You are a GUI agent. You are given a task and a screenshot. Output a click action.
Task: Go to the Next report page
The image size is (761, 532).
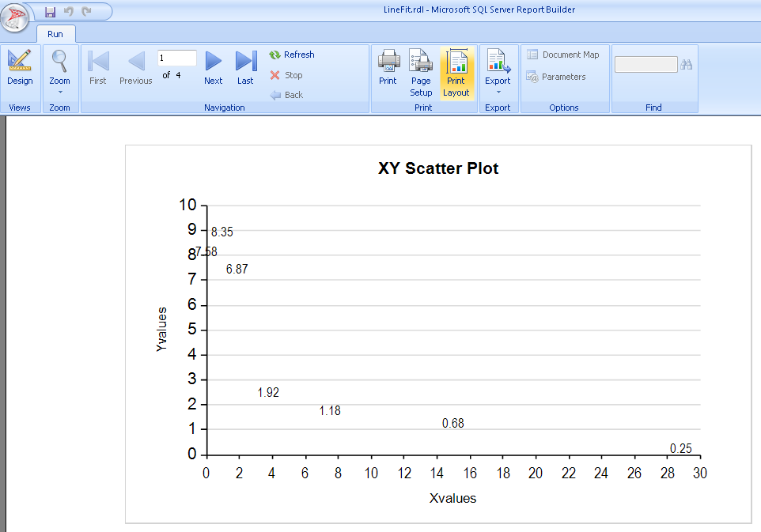tap(214, 68)
